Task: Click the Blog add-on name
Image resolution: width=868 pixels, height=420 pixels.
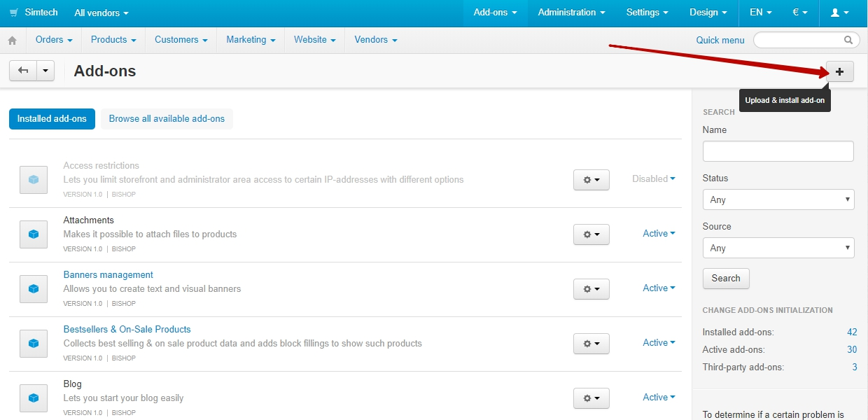Action: 72,384
